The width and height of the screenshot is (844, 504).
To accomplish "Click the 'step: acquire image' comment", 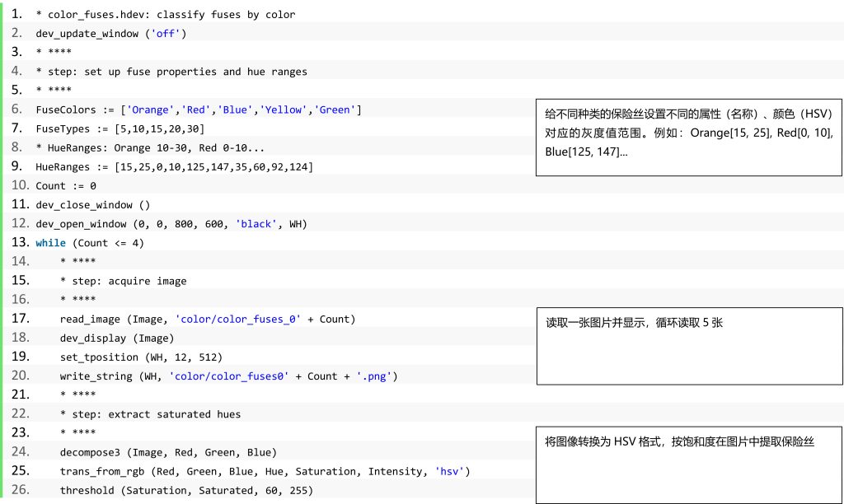I will (123, 281).
